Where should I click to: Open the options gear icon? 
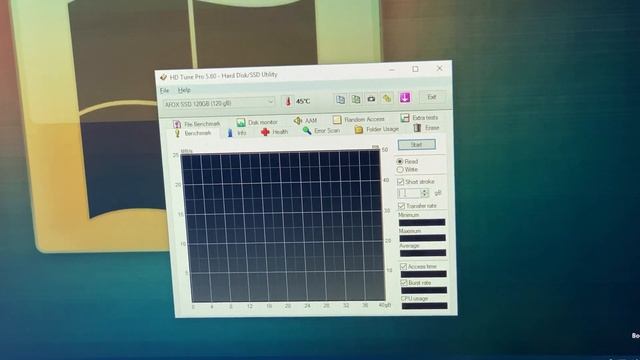click(x=387, y=98)
